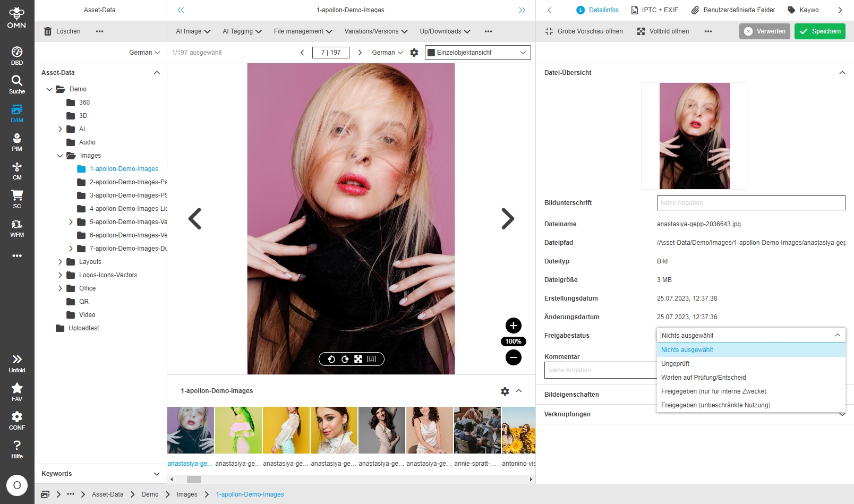Collapse the right panel with double chevron
This screenshot has width=854, height=504.
[522, 10]
